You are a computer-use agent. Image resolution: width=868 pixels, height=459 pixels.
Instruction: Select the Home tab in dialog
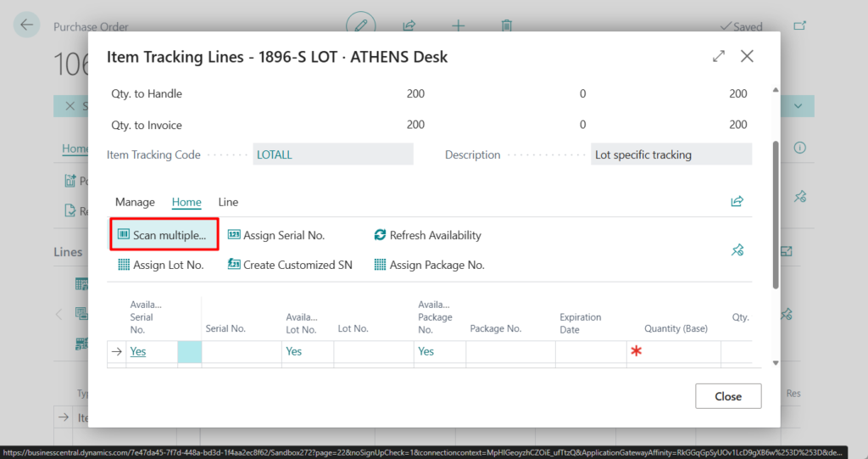point(186,202)
